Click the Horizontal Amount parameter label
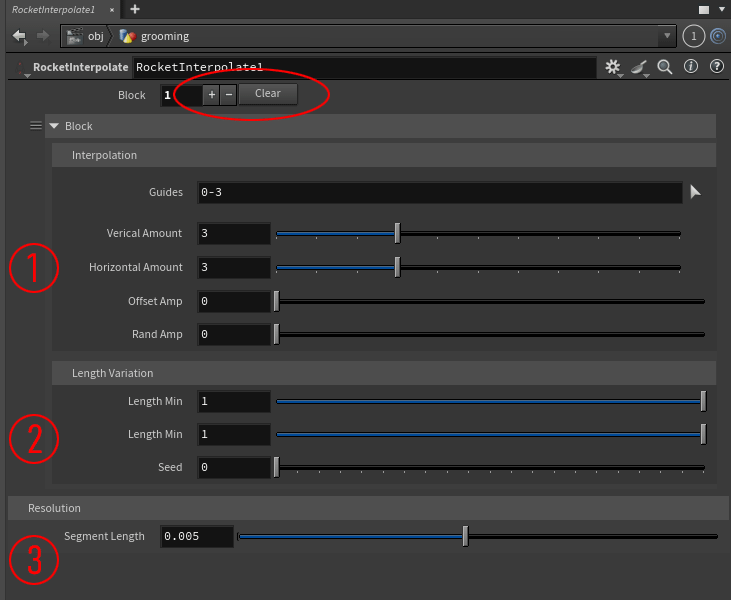 pyautogui.click(x=136, y=267)
